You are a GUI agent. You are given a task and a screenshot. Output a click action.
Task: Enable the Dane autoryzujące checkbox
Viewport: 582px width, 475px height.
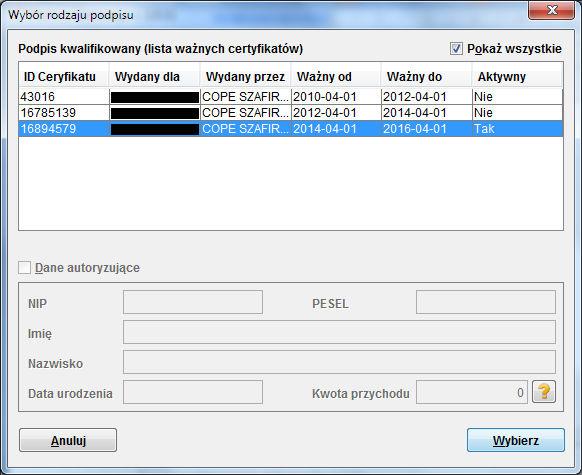pos(24,268)
